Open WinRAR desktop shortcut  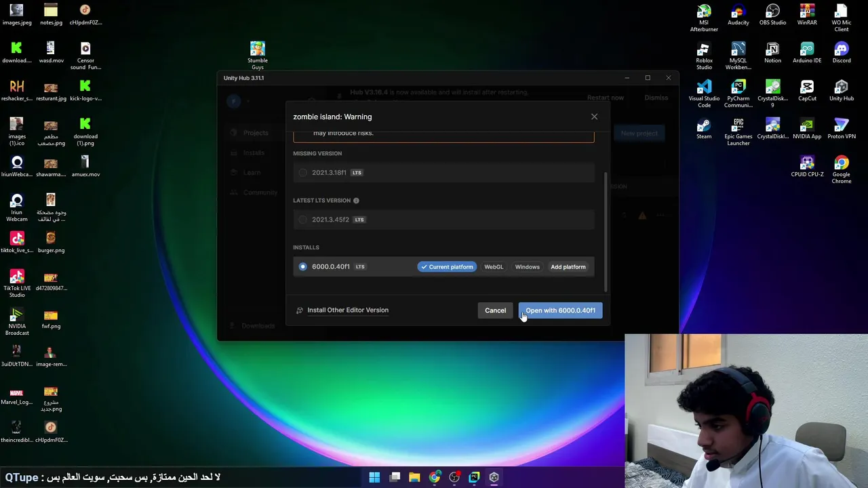tap(807, 15)
